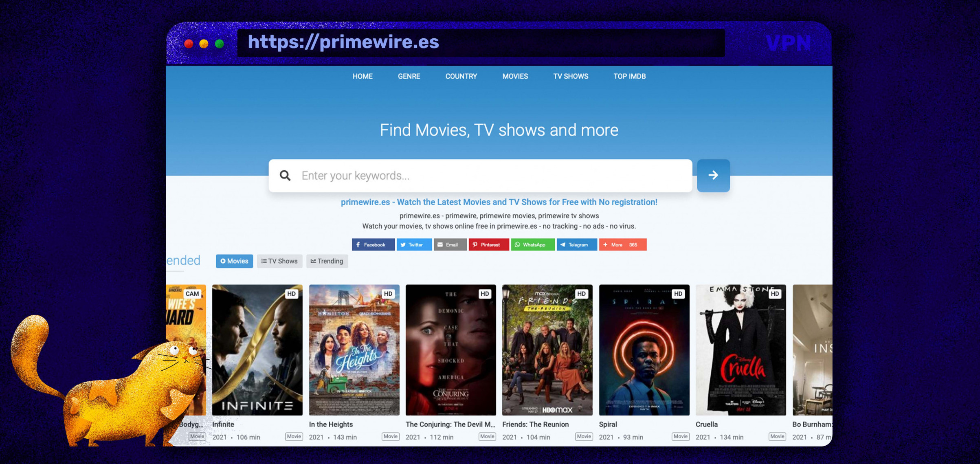The height and width of the screenshot is (464, 980).
Task: Click the Cruella title link
Action: [x=707, y=424]
